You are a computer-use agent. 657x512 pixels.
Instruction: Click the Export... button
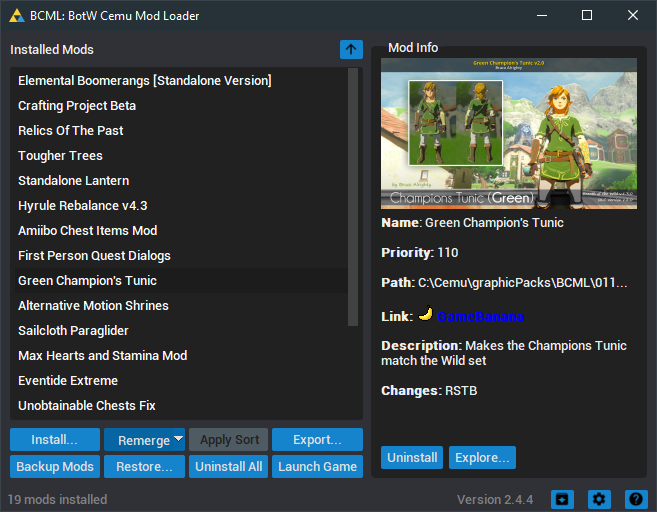pyautogui.click(x=317, y=440)
